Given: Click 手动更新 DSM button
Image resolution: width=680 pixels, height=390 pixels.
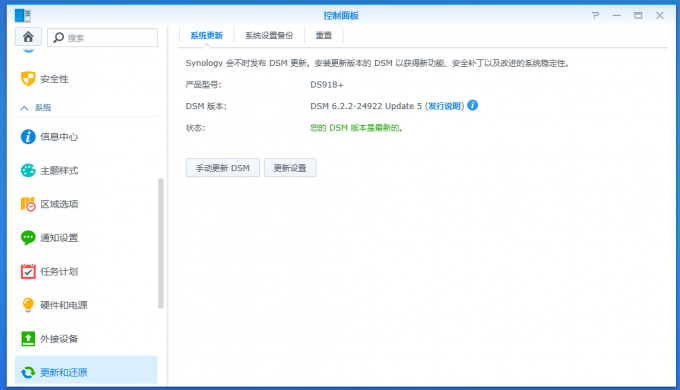Looking at the screenshot, I should [x=222, y=168].
